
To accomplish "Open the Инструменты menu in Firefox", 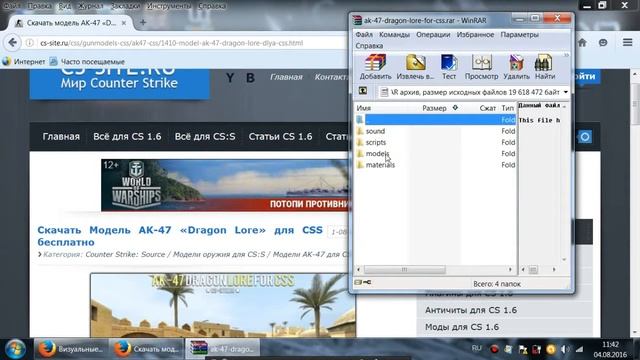I will coord(169,6).
